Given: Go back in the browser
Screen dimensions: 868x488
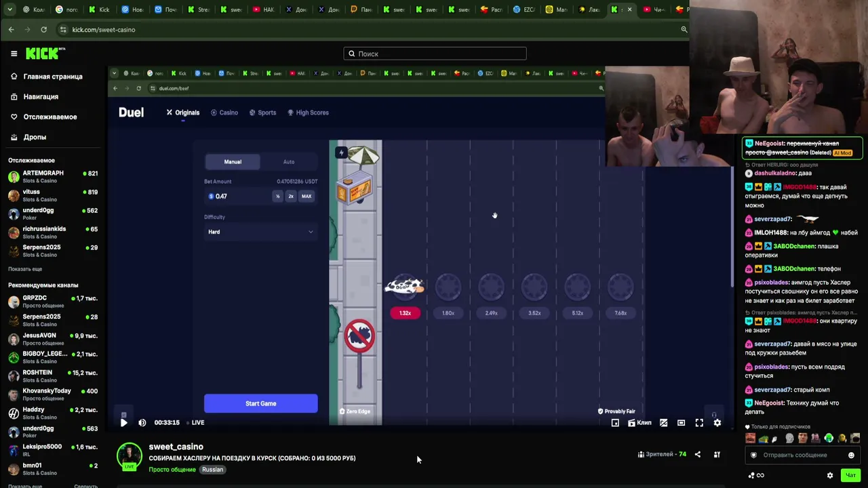Looking at the screenshot, I should (11, 30).
